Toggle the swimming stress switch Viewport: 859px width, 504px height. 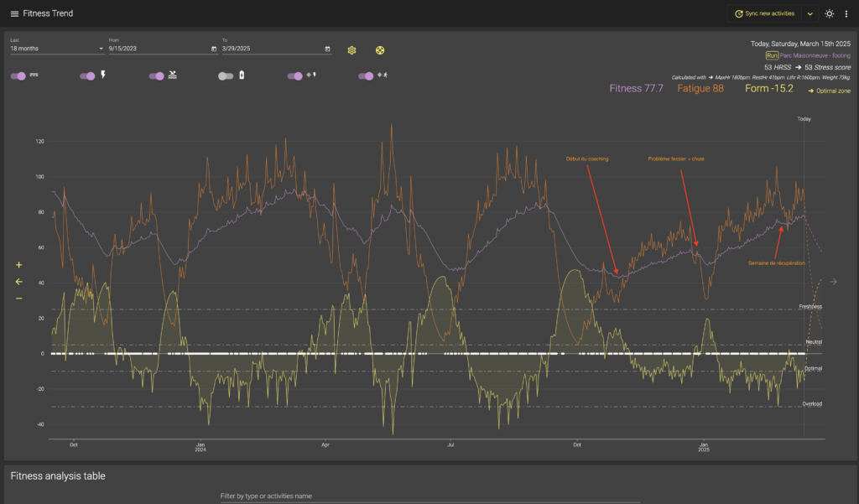click(x=157, y=76)
